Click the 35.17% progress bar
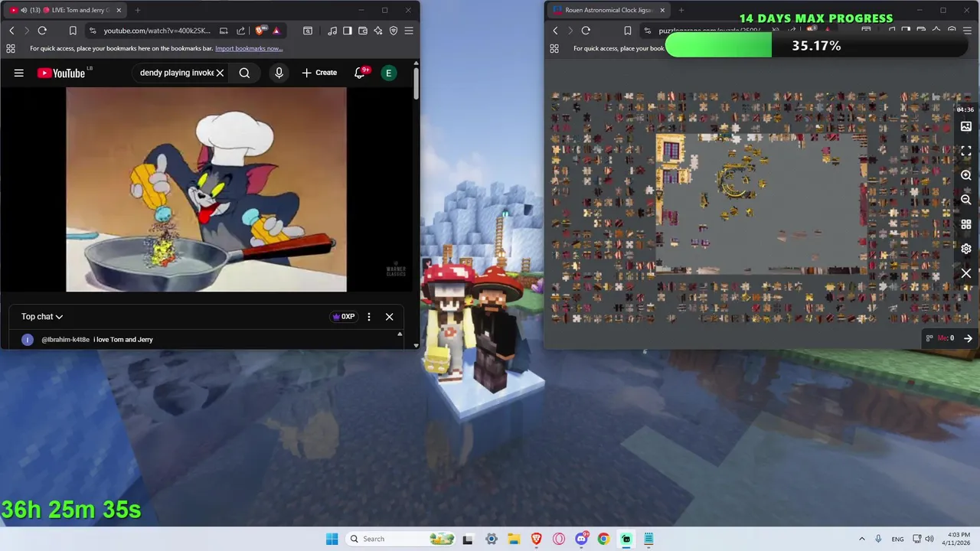 (x=817, y=46)
